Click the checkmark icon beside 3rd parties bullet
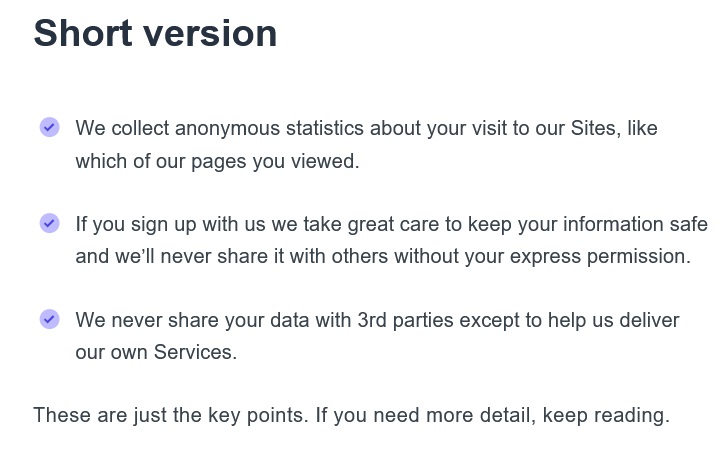 pos(49,319)
